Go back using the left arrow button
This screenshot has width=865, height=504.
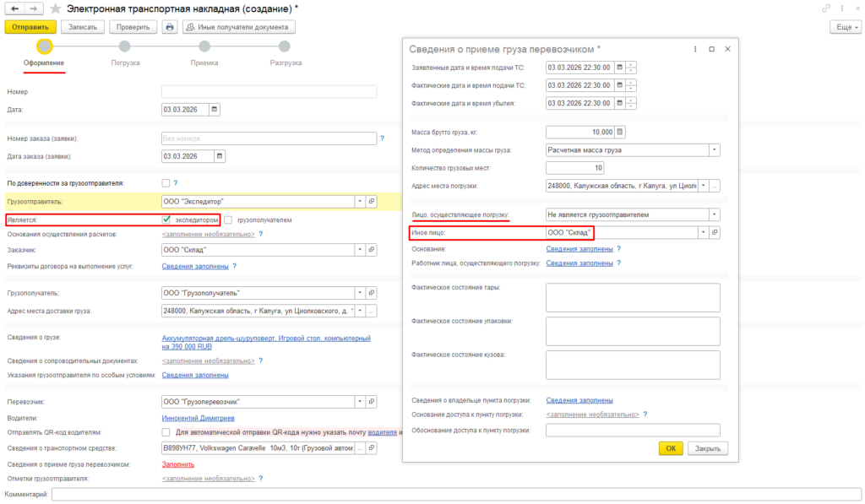point(15,8)
